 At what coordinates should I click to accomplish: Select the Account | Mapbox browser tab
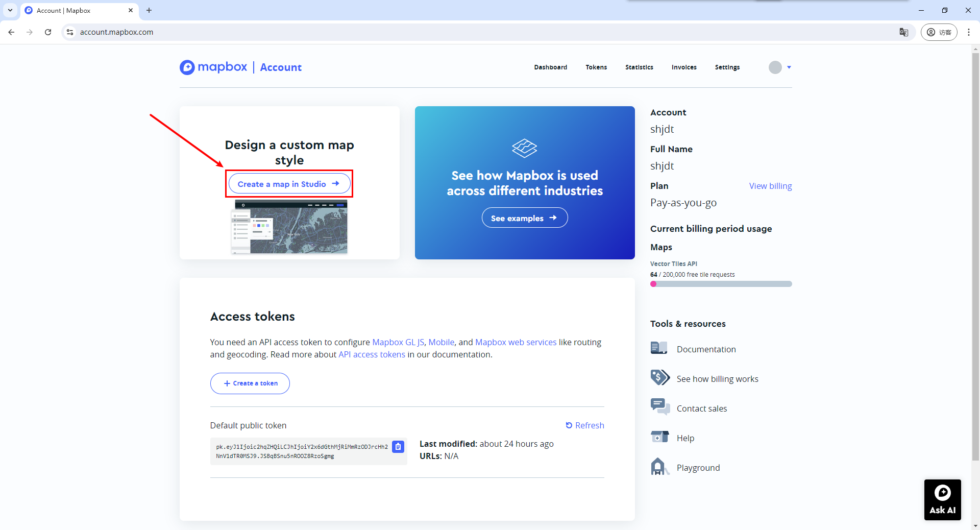79,10
